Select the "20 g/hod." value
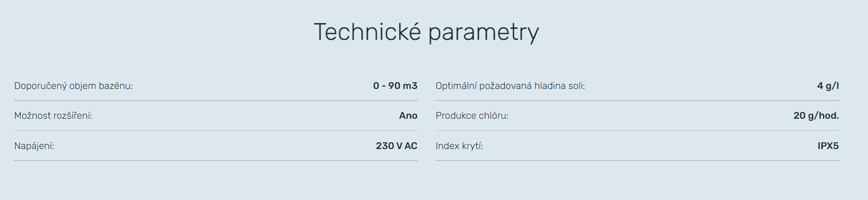The width and height of the screenshot is (868, 200). [816, 116]
